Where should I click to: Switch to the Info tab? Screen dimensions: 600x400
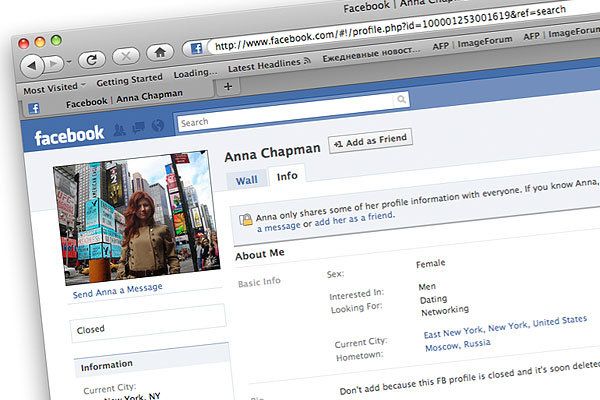(287, 176)
